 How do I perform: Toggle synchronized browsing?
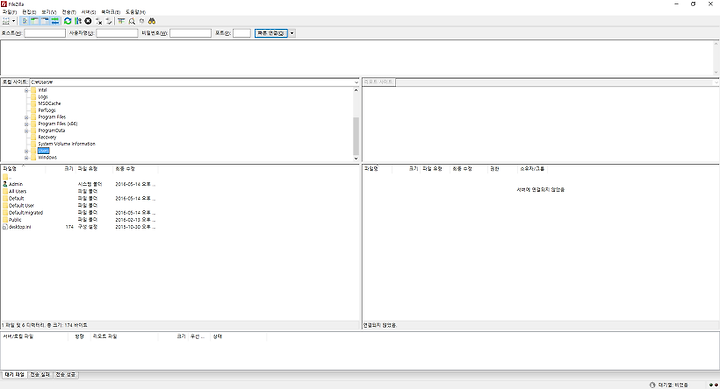point(142,21)
